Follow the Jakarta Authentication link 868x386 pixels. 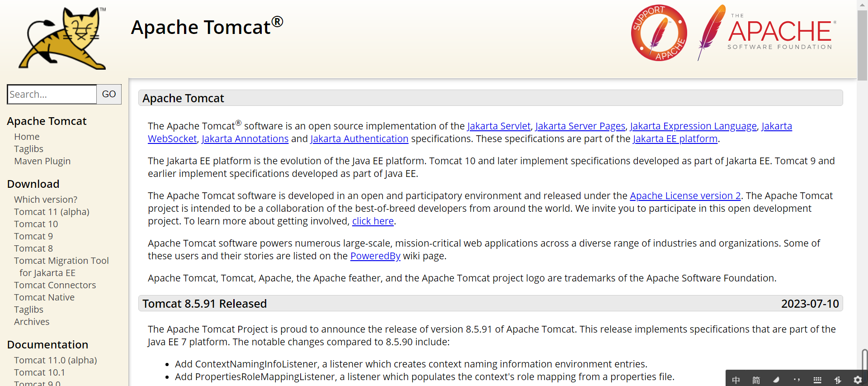tap(359, 138)
